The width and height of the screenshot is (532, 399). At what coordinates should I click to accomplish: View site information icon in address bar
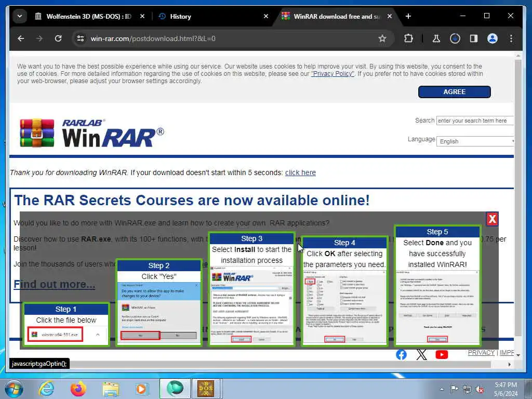click(81, 38)
